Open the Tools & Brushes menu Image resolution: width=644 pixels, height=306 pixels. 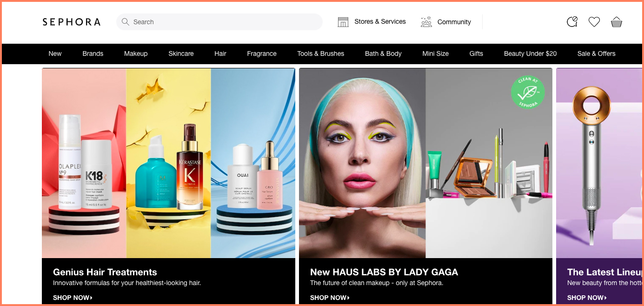(x=321, y=53)
